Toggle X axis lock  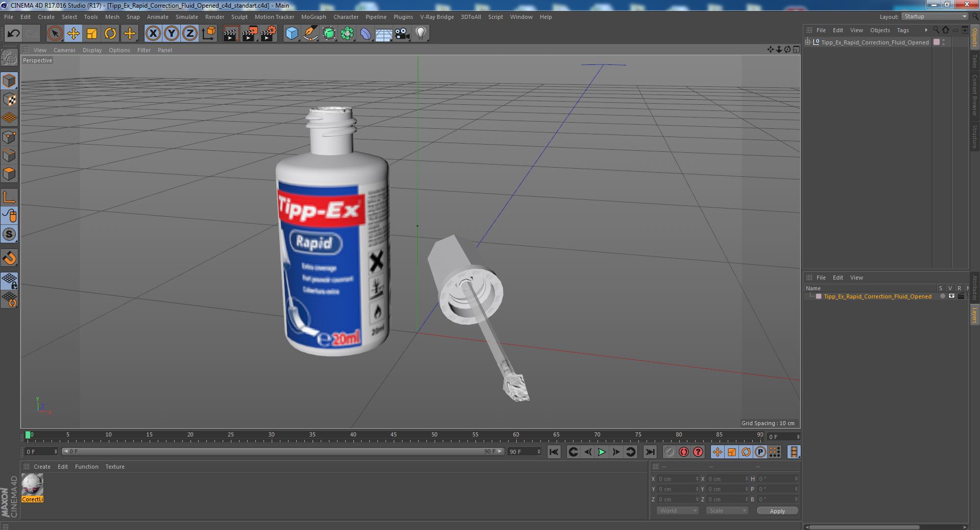coord(153,34)
